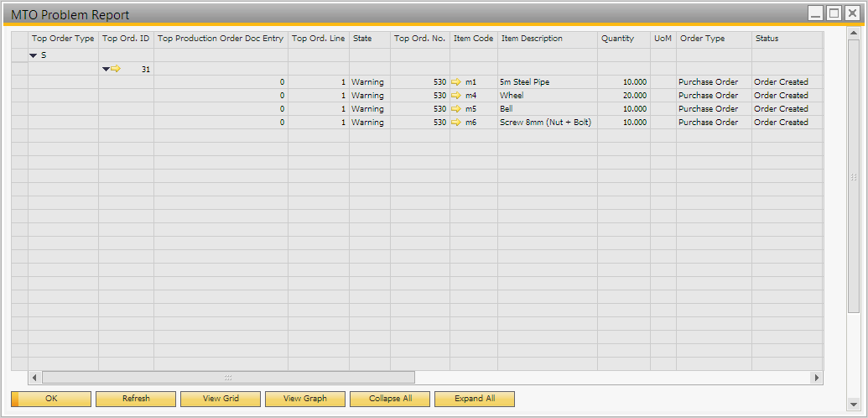
Task: Refresh the MTO problem report
Action: (136, 399)
